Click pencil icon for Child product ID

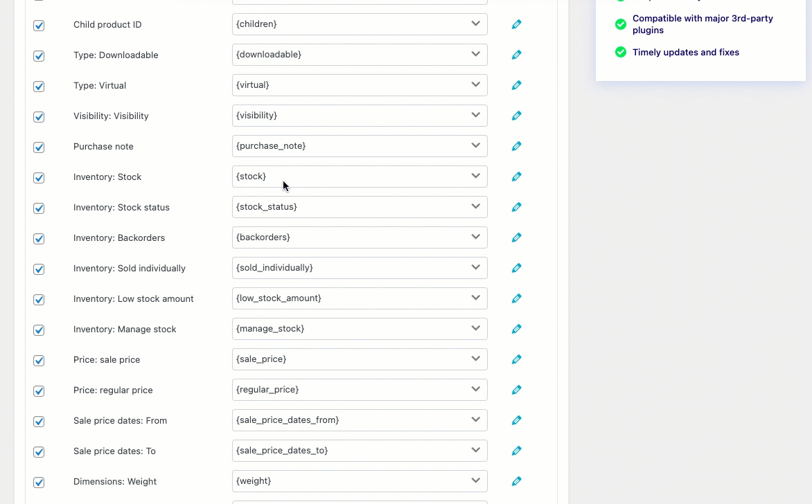click(516, 24)
